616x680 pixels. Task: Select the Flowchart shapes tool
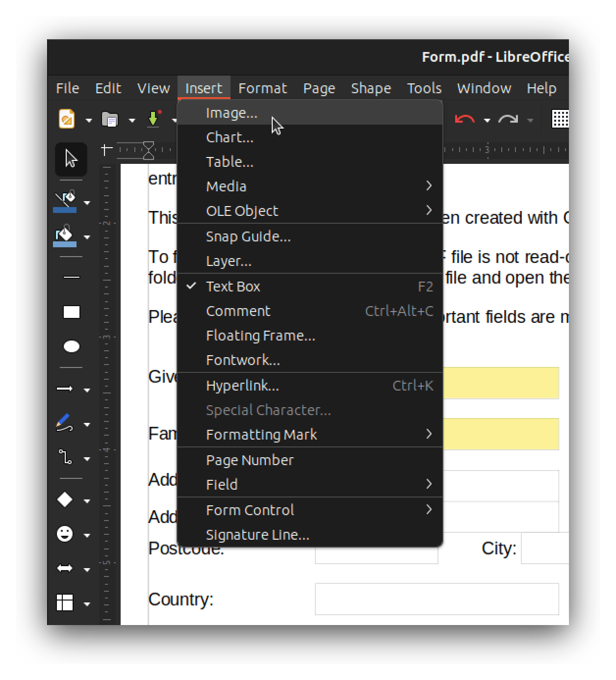(65, 603)
